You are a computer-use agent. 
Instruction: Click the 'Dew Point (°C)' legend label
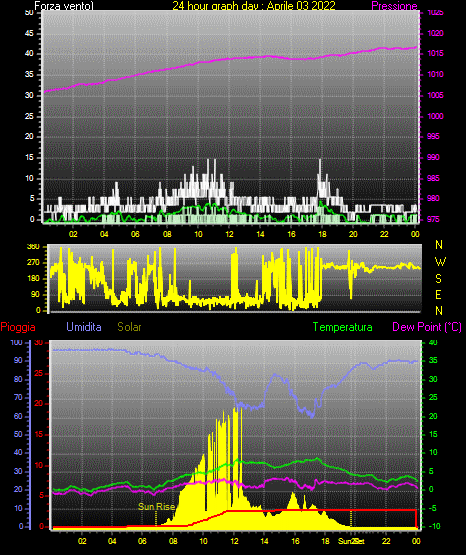click(427, 327)
